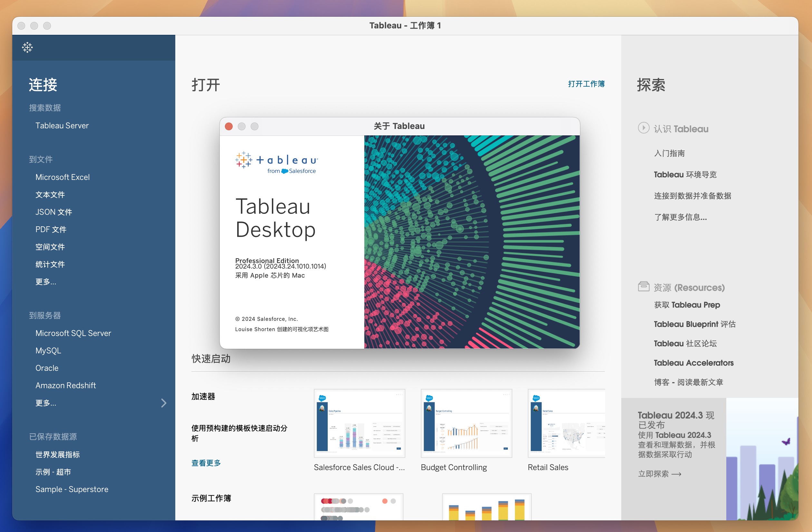The height and width of the screenshot is (532, 812).
Task: Connect to Oracle
Action: (x=47, y=368)
